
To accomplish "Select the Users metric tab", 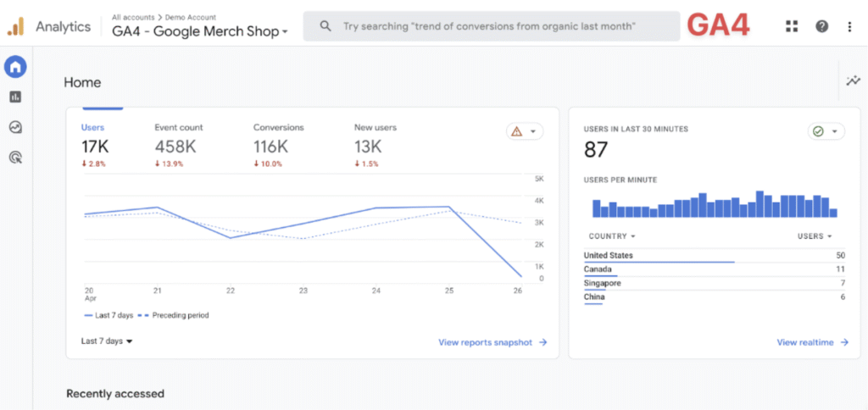I will [x=95, y=138].
